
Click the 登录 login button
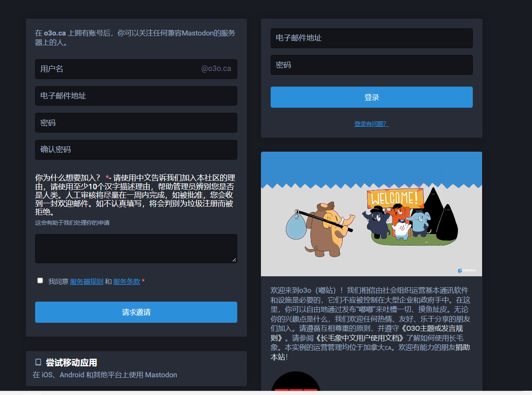click(371, 97)
